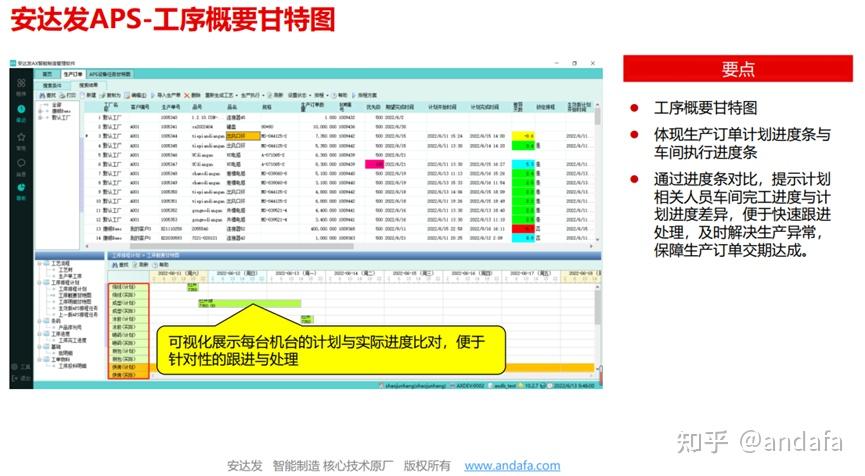Click the 退出 logout icon at sidebar bottom
The image size is (865, 476).
[x=14, y=378]
